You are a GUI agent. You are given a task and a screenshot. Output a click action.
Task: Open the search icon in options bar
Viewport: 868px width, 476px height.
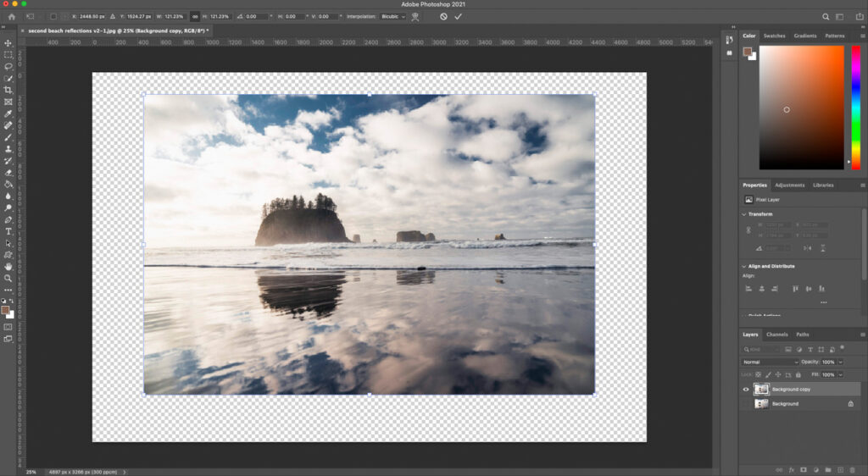click(x=826, y=17)
